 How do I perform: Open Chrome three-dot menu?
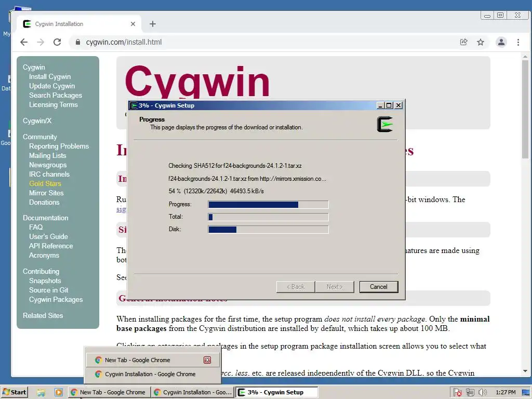pos(518,42)
